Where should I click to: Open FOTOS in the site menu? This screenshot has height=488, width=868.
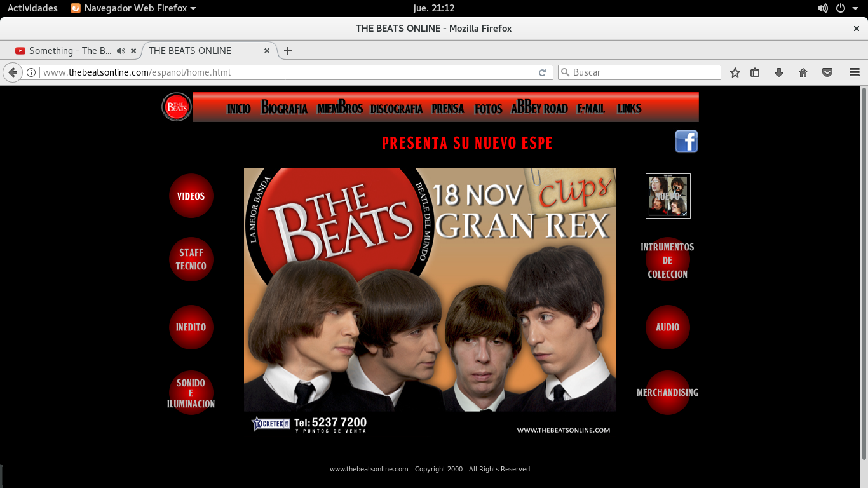coord(489,109)
